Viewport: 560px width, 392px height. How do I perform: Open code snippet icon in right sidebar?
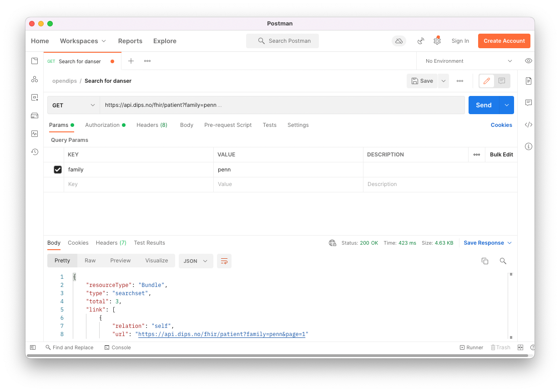tap(528, 125)
